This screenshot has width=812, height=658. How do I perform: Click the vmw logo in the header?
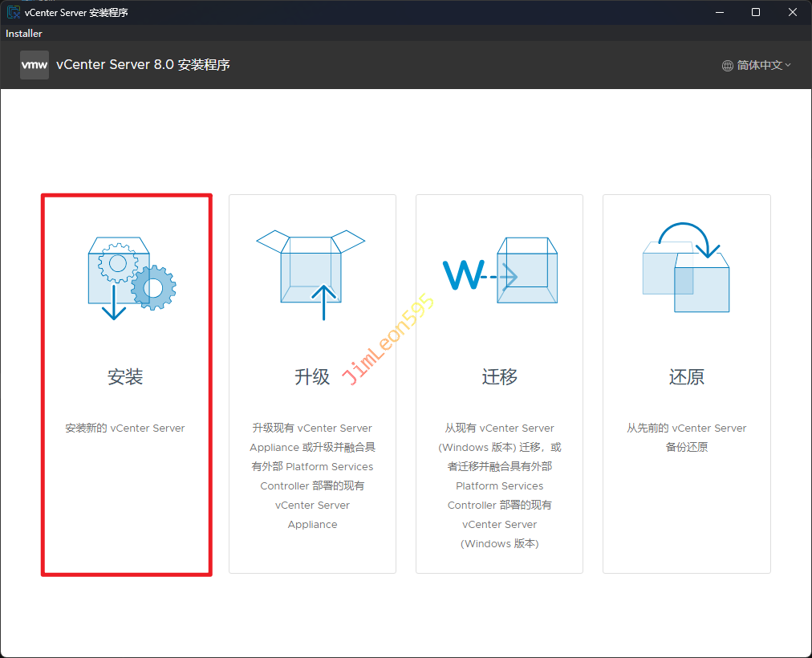coord(35,65)
